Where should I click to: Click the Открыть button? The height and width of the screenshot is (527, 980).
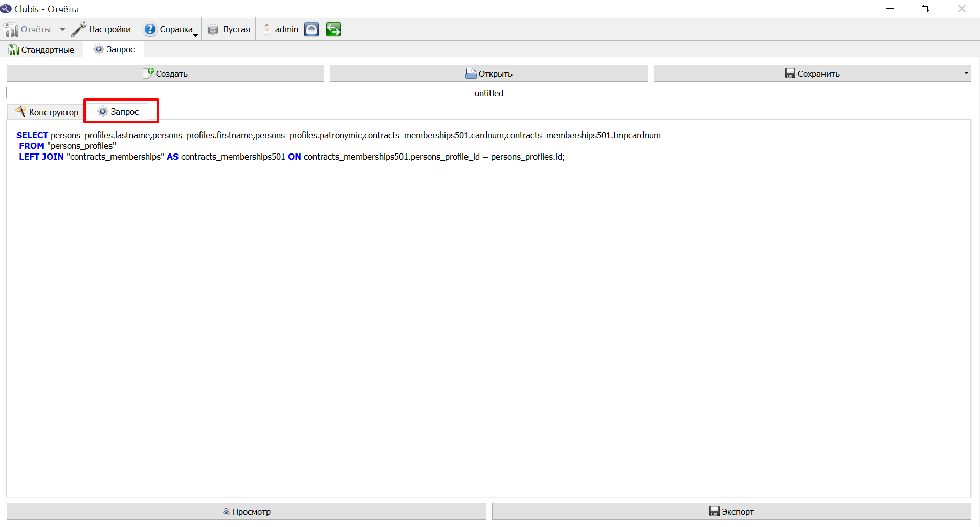coord(488,73)
